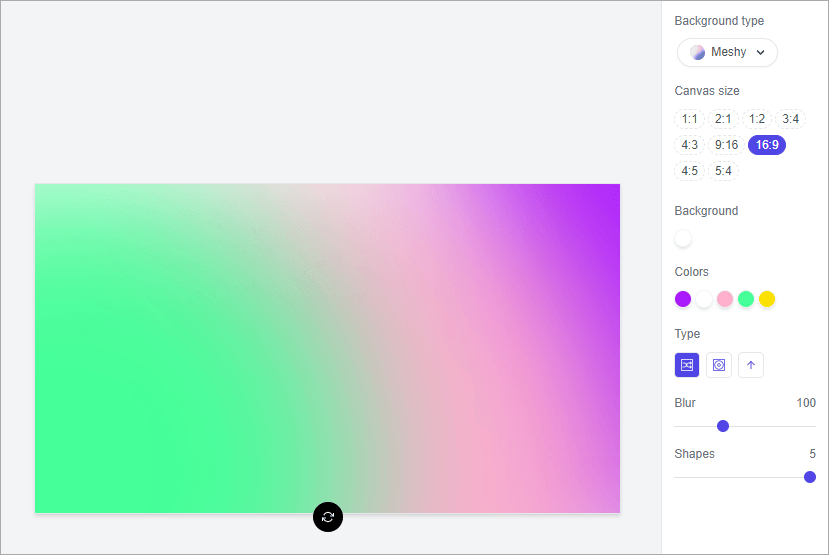This screenshot has height=555, width=829.
Task: Select the upward arrow type icon
Action: click(751, 365)
